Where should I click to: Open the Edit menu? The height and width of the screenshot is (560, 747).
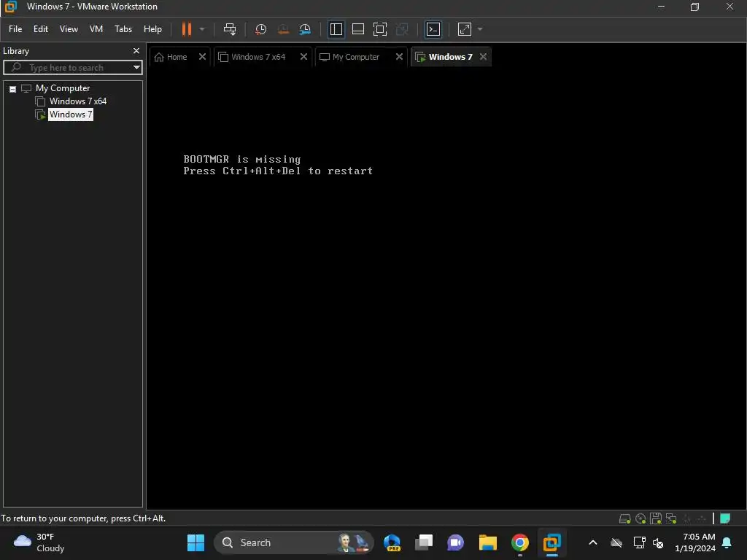pos(41,29)
